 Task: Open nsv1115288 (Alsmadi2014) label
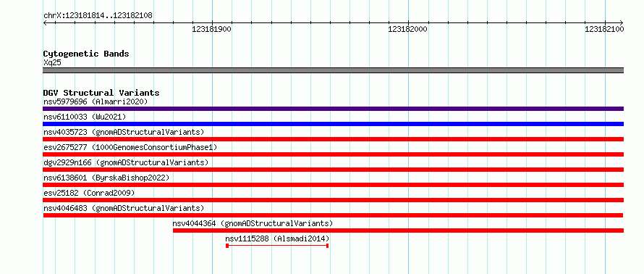(277, 238)
